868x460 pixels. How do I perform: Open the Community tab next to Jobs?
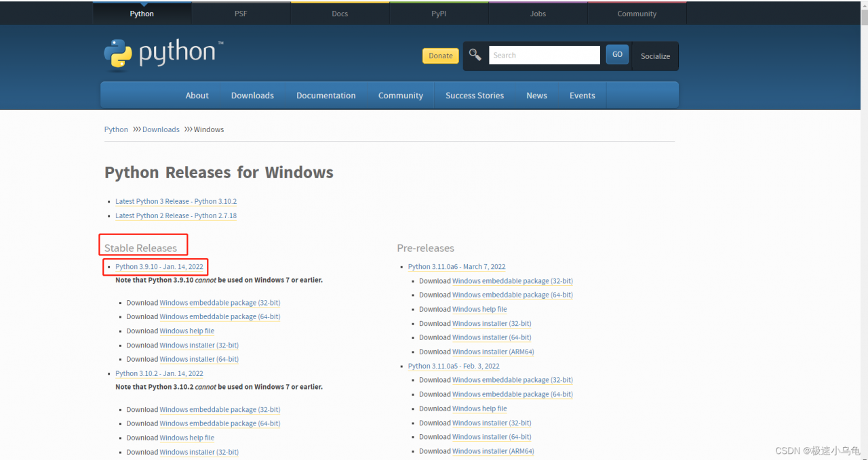637,14
